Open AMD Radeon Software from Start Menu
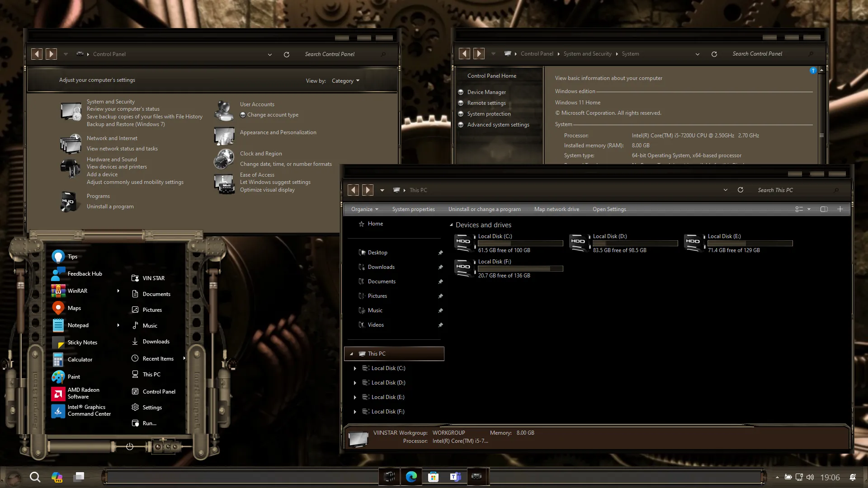Screen dimensions: 868x488 coord(84,393)
